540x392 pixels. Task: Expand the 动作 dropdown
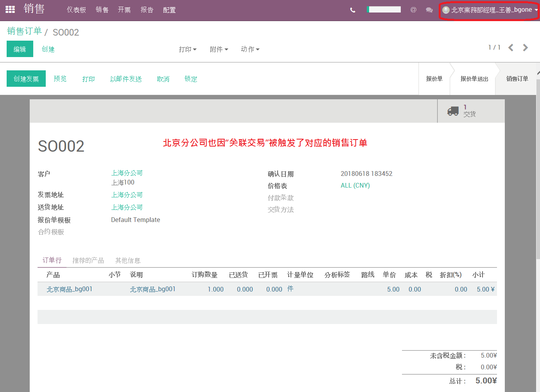click(250, 49)
